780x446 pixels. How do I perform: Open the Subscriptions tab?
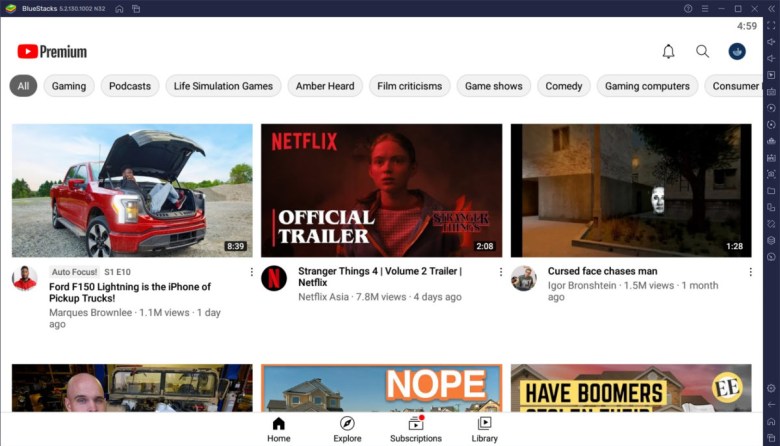416,430
